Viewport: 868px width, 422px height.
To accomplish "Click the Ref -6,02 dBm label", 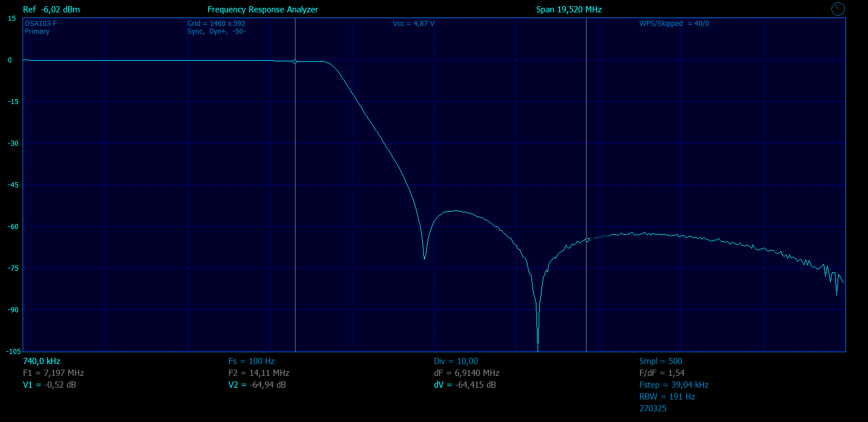I will pyautogui.click(x=51, y=10).
